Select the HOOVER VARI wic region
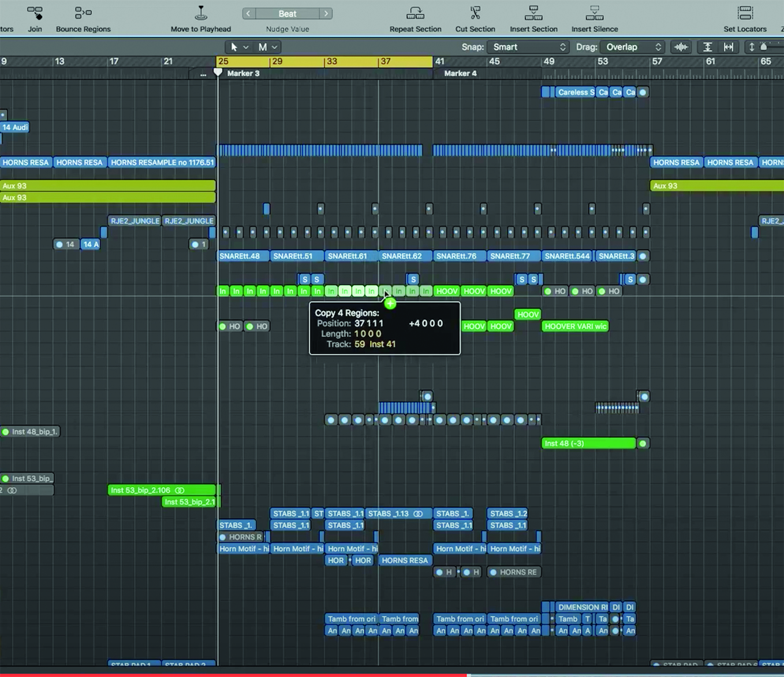The image size is (784, 677). [x=575, y=327]
